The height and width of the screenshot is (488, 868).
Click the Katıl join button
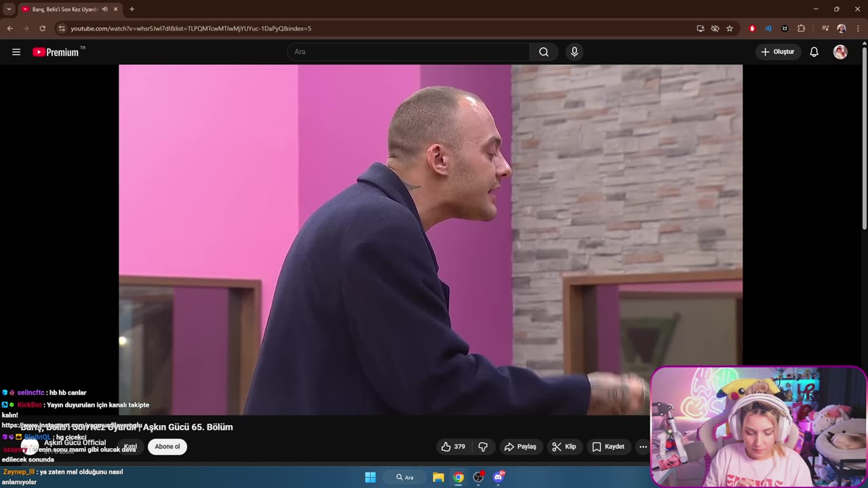(x=130, y=447)
